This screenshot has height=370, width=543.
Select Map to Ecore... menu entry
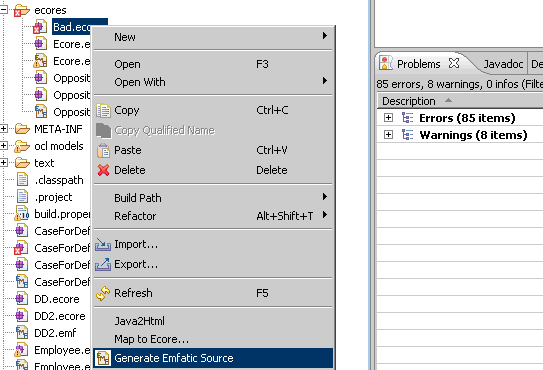(213, 339)
